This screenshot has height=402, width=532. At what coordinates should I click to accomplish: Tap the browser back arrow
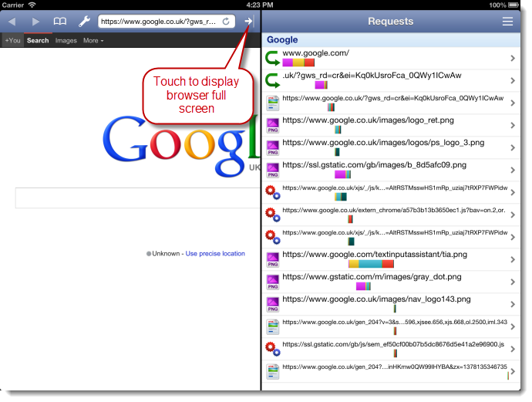pyautogui.click(x=12, y=22)
